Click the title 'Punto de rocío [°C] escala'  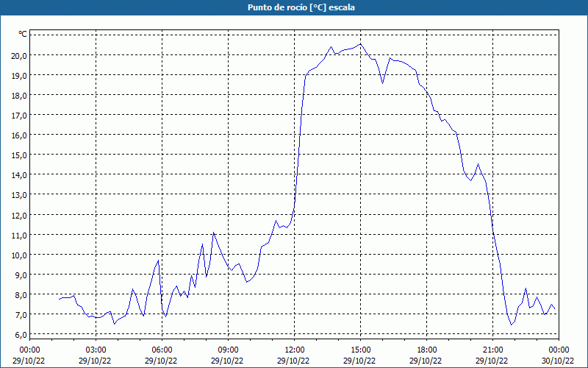[301, 7]
